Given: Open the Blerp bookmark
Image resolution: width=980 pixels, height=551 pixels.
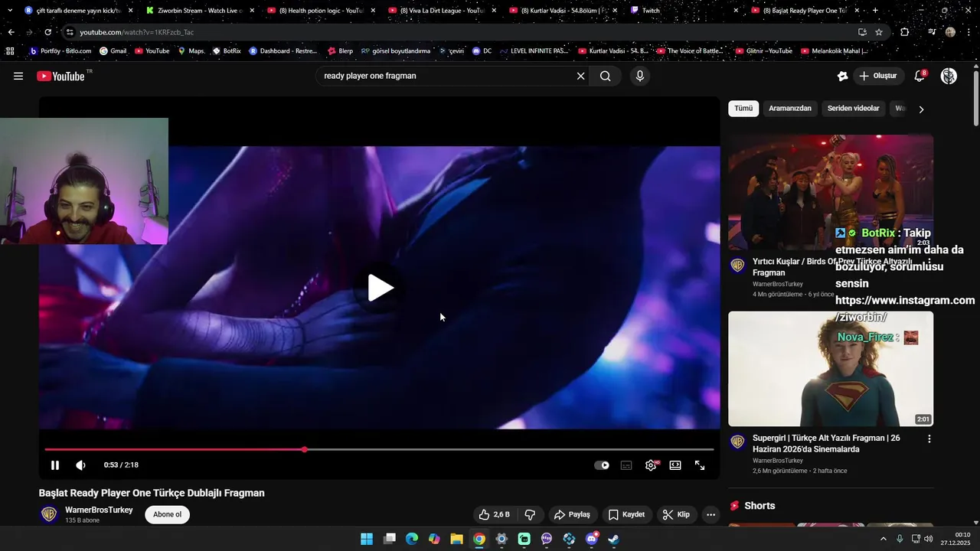Looking at the screenshot, I should pos(340,51).
